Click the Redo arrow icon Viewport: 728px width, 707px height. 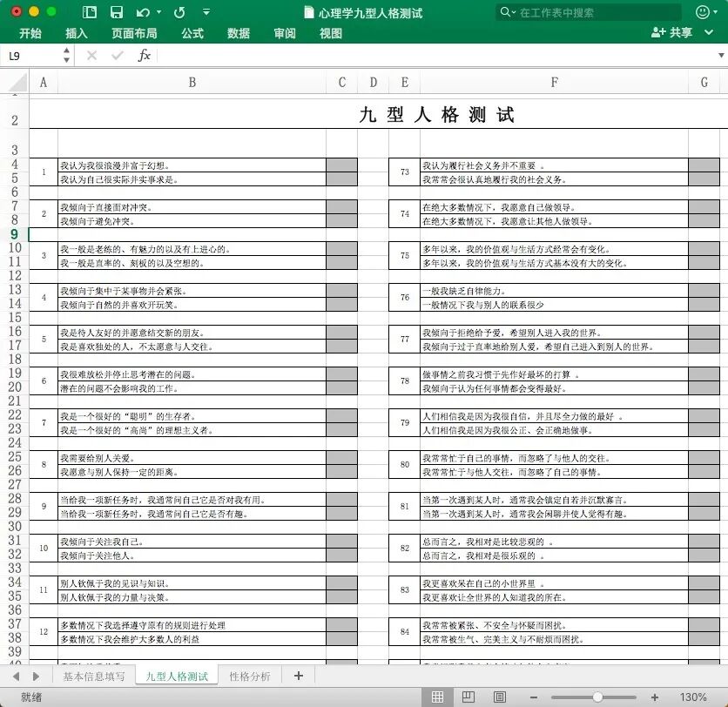pos(179,12)
